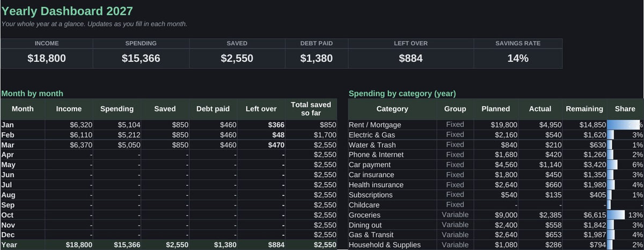The image size is (644, 250).
Task: Click the LEFT OVER summary value $884
Action: pyautogui.click(x=411, y=59)
